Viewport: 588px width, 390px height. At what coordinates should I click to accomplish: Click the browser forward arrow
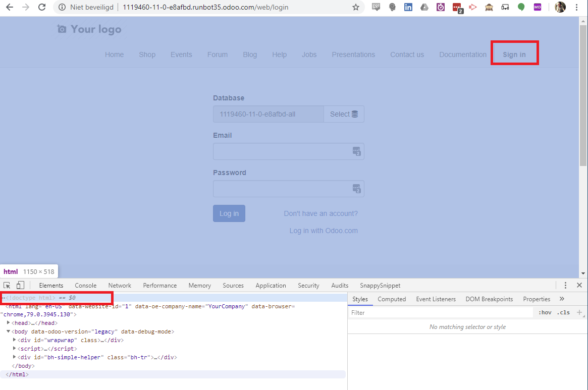click(26, 7)
